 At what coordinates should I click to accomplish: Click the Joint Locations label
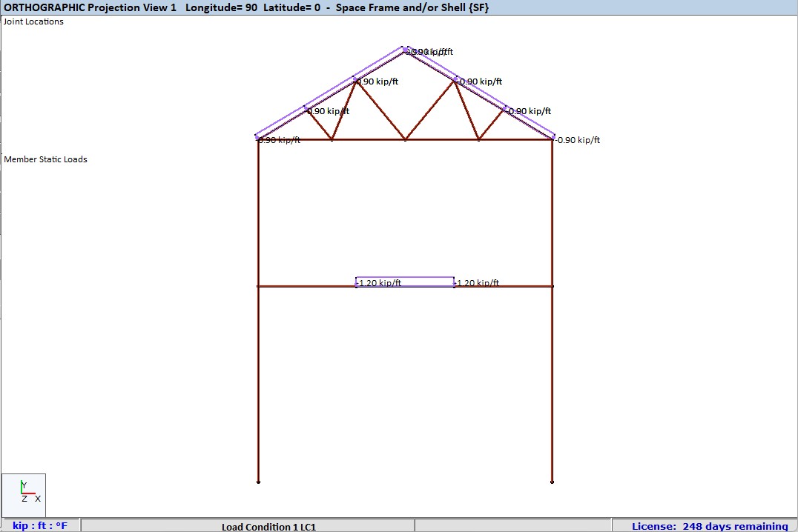[32, 21]
